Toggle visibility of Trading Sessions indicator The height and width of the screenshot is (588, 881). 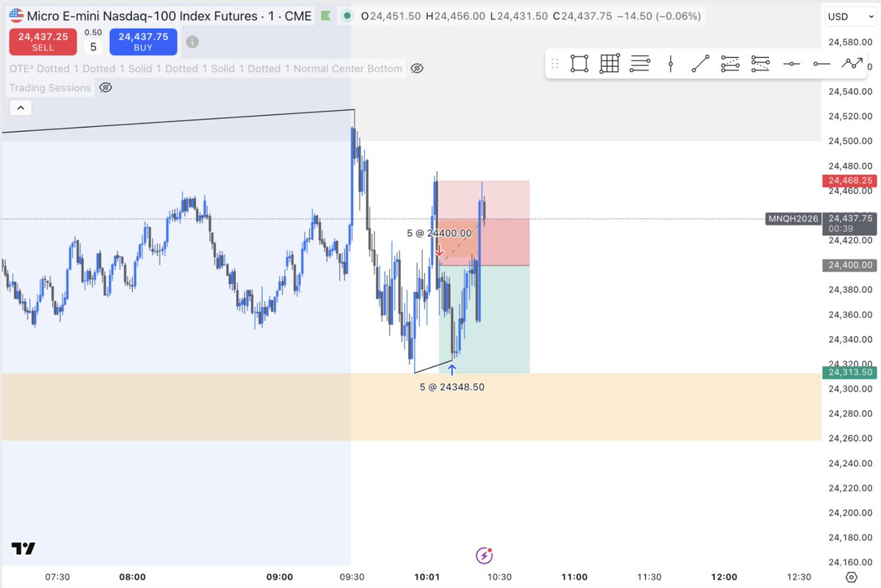105,87
